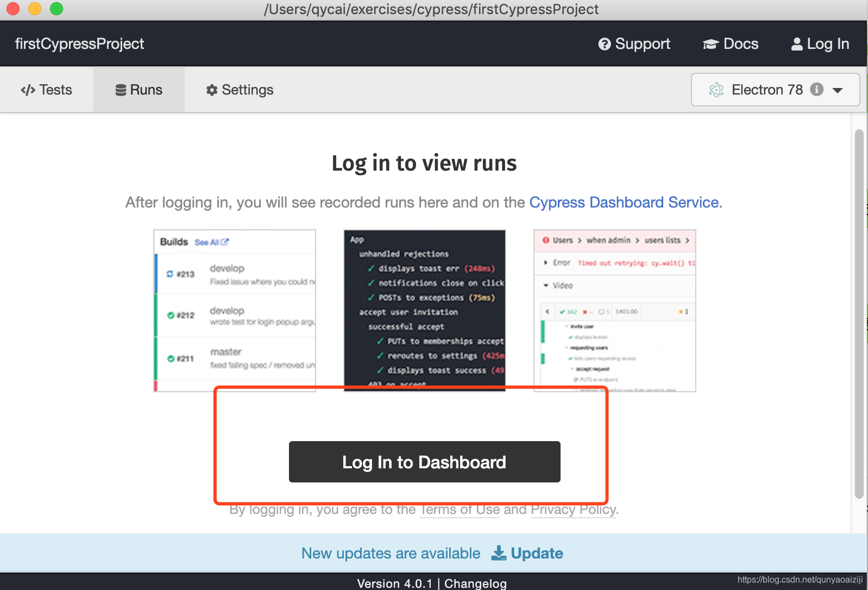The height and width of the screenshot is (590, 868).
Task: Open the Cypress Dashboard Service link
Action: point(624,202)
